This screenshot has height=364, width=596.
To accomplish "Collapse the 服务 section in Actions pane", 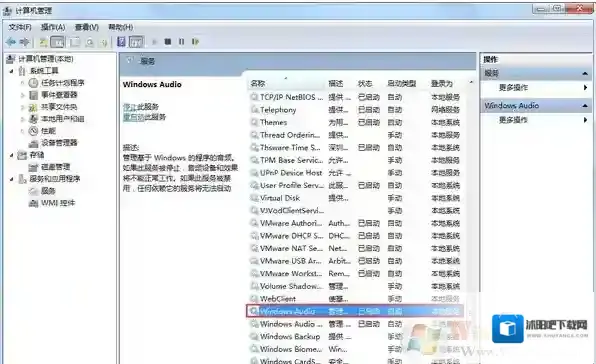I will [585, 73].
